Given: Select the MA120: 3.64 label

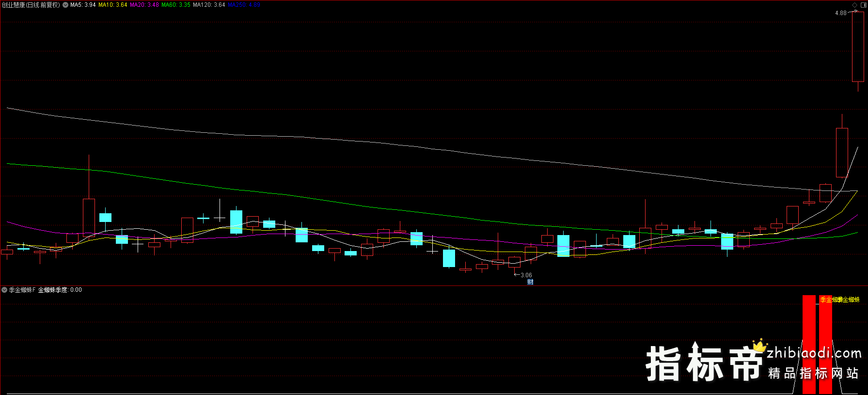Looking at the screenshot, I should click(x=209, y=5).
